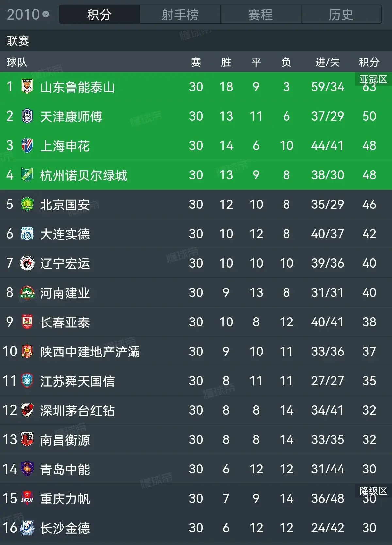This screenshot has width=392, height=545.
Task: Tap the 辽宁宏运 round emblem
Action: point(27,263)
